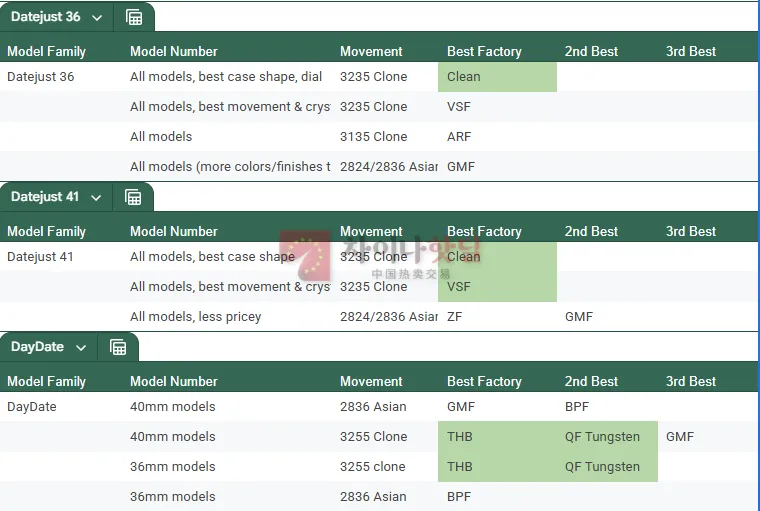Viewport: 760px width, 511px height.
Task: Click the Best Factory header in DayDate table
Action: [484, 382]
